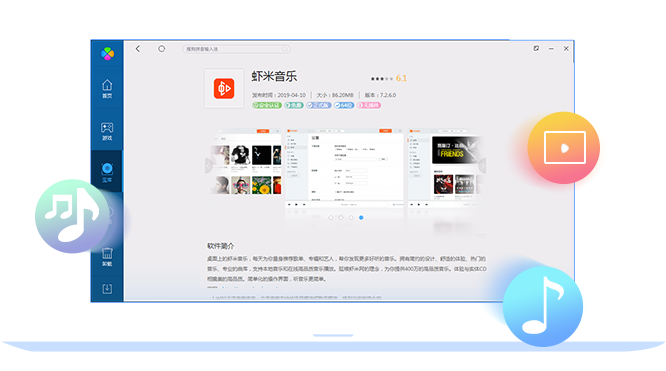Click the blue 正式版 tag
The height and width of the screenshot is (371, 666).
coord(319,105)
